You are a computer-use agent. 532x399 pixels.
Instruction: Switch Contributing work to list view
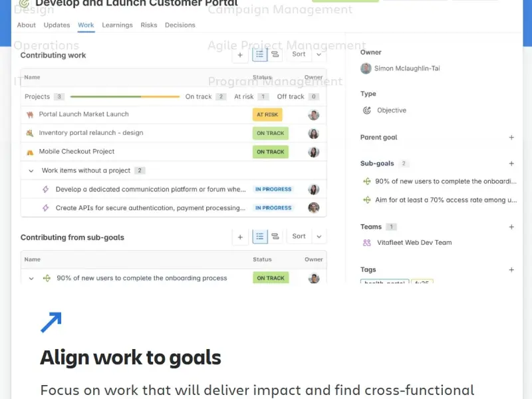click(x=260, y=55)
